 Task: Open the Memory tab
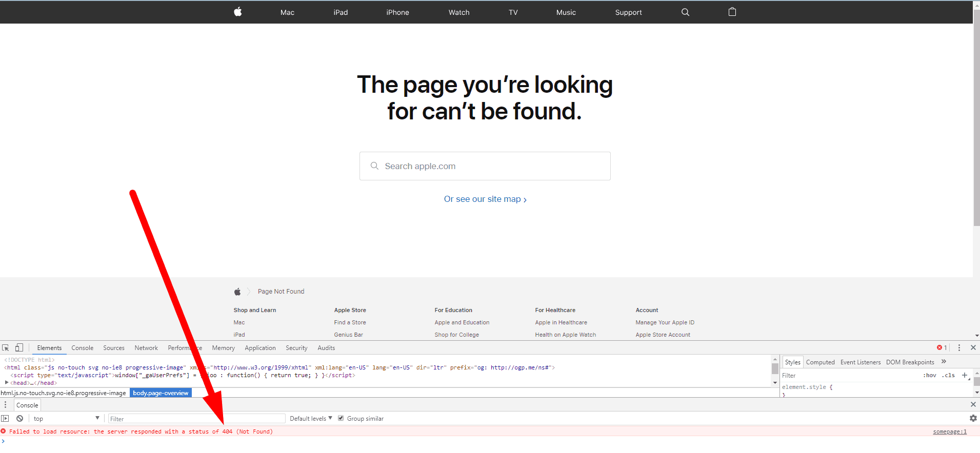pyautogui.click(x=224, y=348)
